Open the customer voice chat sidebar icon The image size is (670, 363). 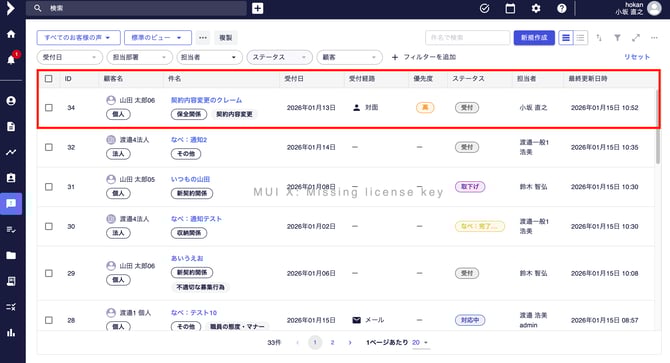click(11, 204)
